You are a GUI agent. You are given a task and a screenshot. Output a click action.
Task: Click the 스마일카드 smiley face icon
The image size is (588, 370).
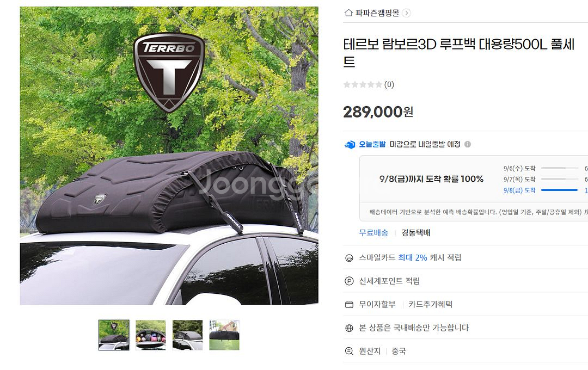pyautogui.click(x=349, y=258)
